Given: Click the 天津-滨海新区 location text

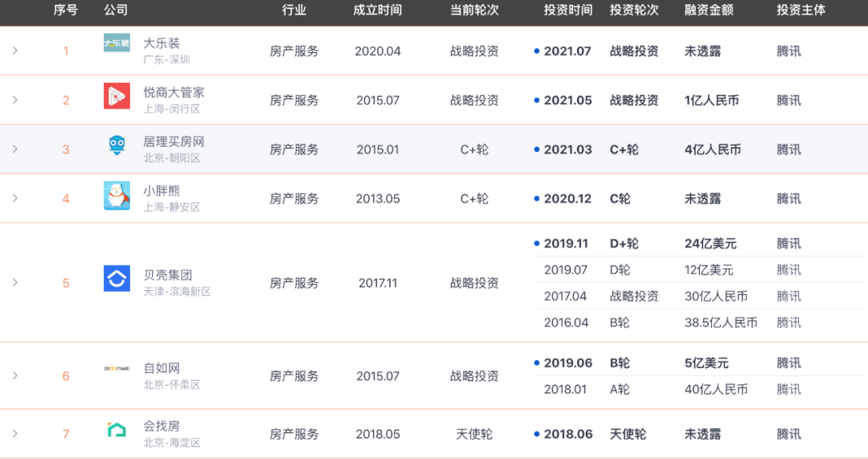Looking at the screenshot, I should click(177, 292).
